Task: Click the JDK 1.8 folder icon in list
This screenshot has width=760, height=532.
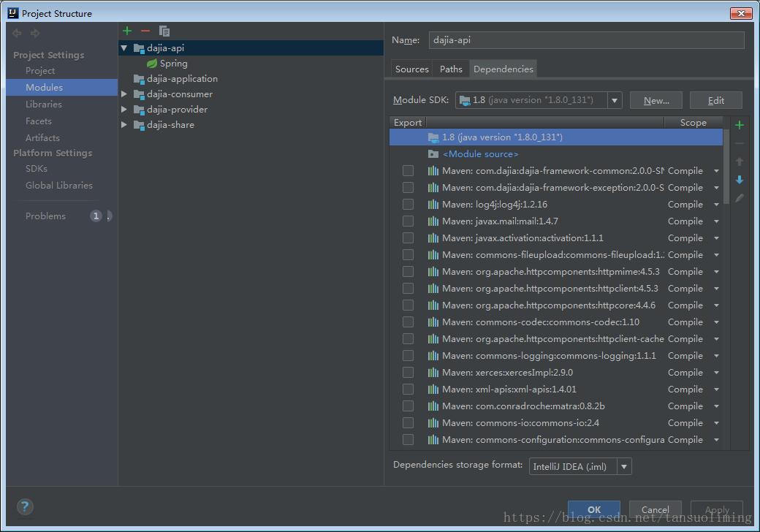Action: (x=433, y=137)
